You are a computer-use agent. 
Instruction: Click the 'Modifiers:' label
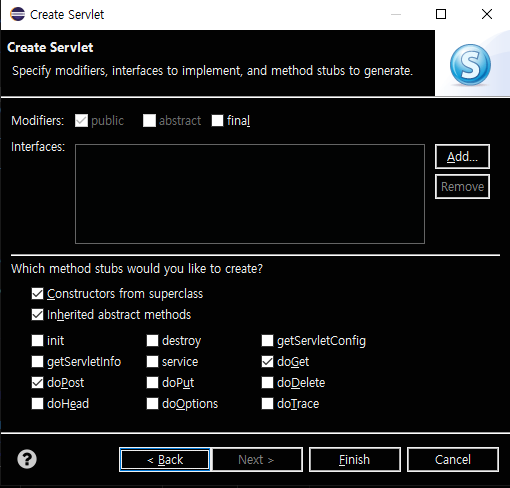[37, 121]
